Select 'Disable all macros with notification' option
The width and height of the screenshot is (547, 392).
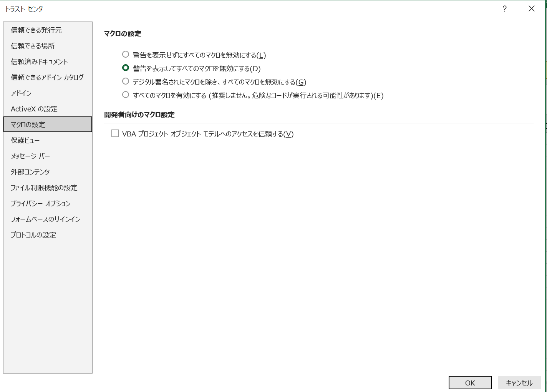click(126, 68)
